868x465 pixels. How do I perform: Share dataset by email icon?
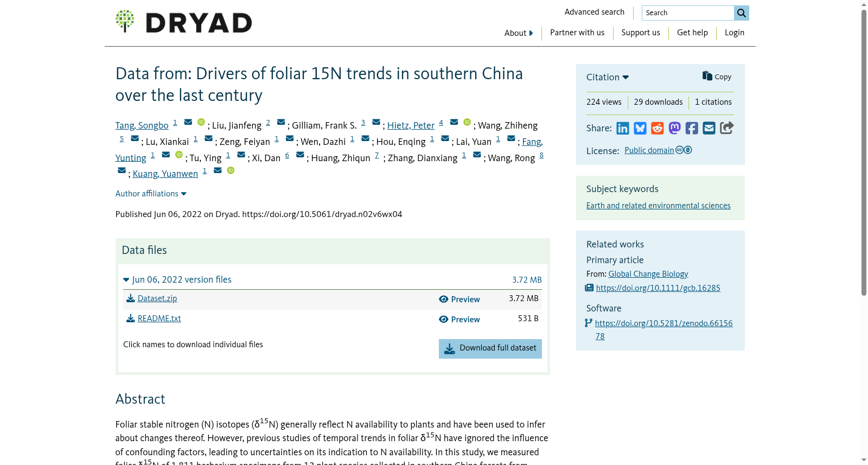(x=709, y=128)
